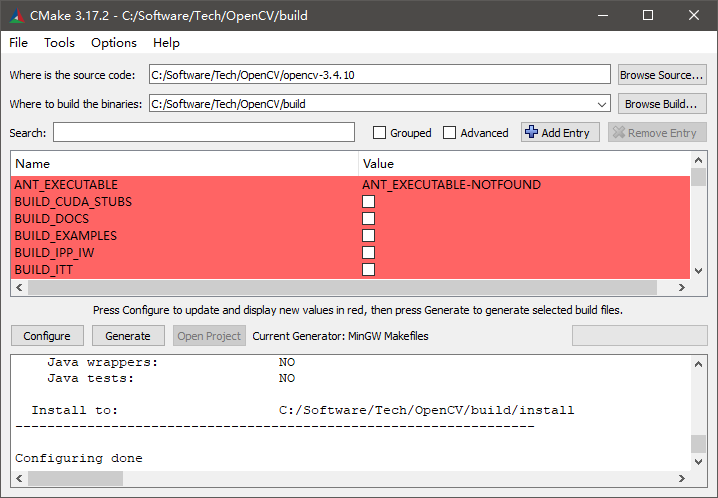Image resolution: width=718 pixels, height=498 pixels.
Task: Click the 'Java tests:' log line
Action: 171,378
